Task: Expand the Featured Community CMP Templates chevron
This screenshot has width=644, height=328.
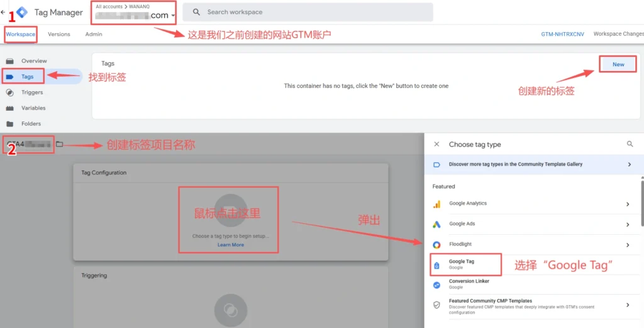Action: coord(628,305)
